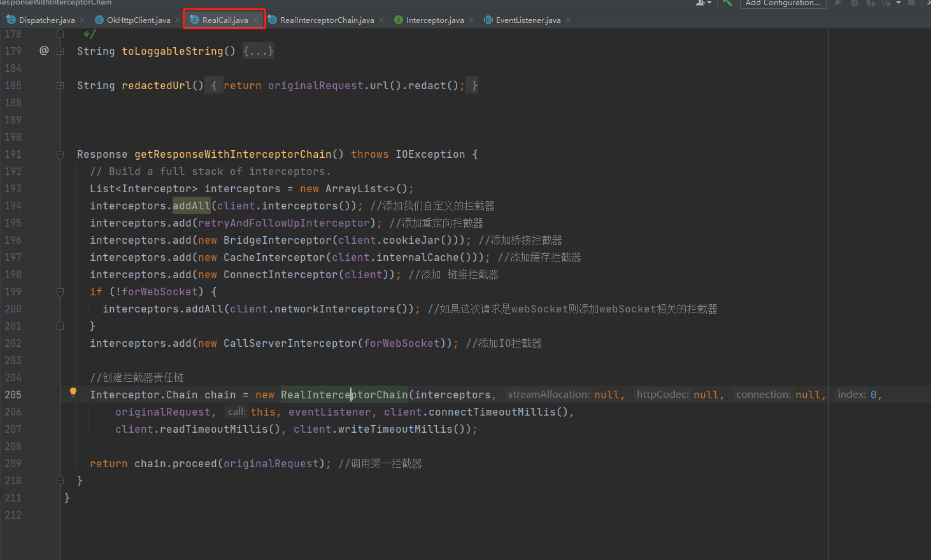
Task: Click the connection: parameter hint
Action: coord(764,395)
